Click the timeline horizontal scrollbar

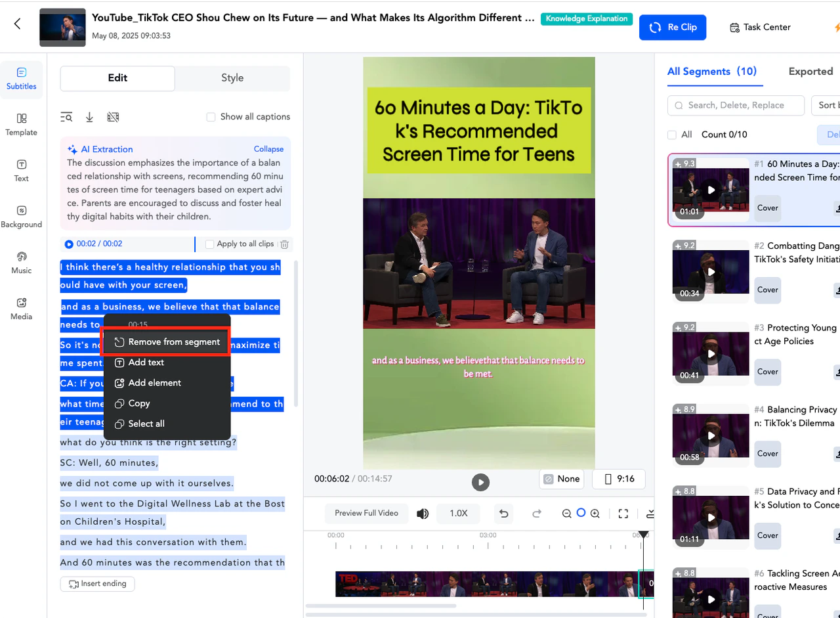[381, 606]
